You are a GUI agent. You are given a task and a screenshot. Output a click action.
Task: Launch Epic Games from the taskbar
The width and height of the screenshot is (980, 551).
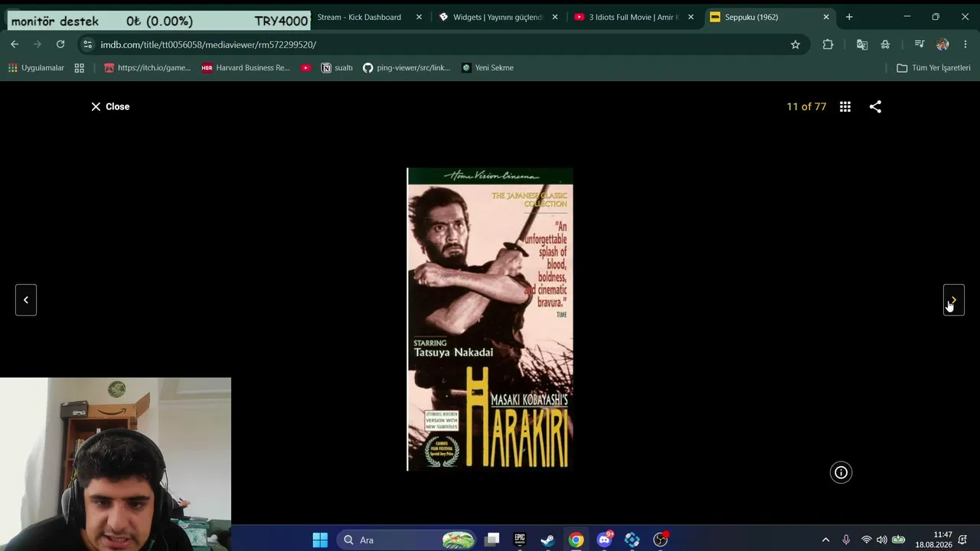(520, 540)
